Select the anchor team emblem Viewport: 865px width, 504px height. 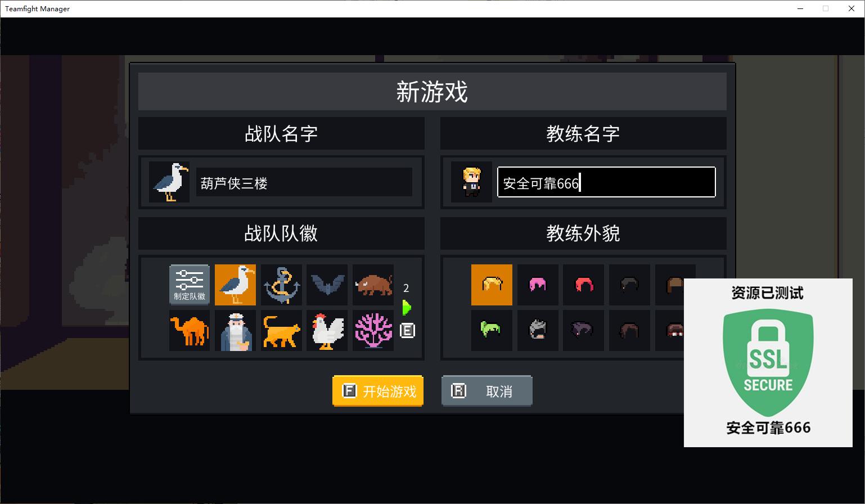(281, 285)
